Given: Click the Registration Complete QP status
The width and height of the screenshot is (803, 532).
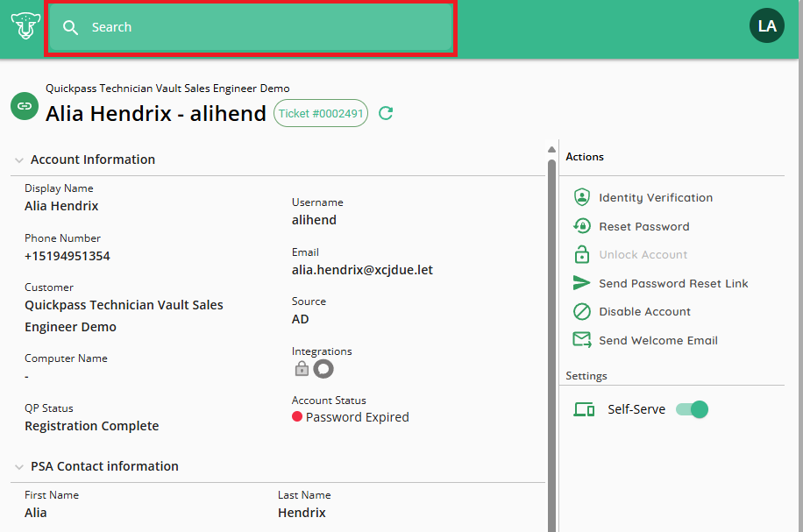Looking at the screenshot, I should click(92, 426).
